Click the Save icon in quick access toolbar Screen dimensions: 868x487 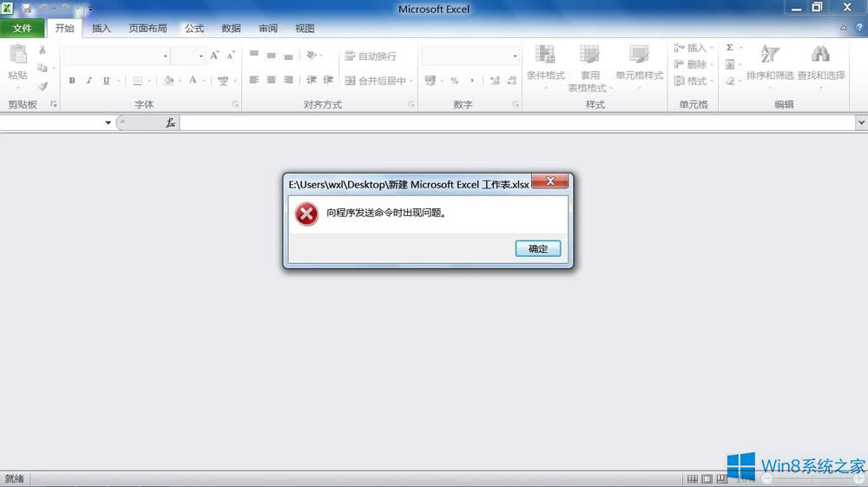point(26,9)
